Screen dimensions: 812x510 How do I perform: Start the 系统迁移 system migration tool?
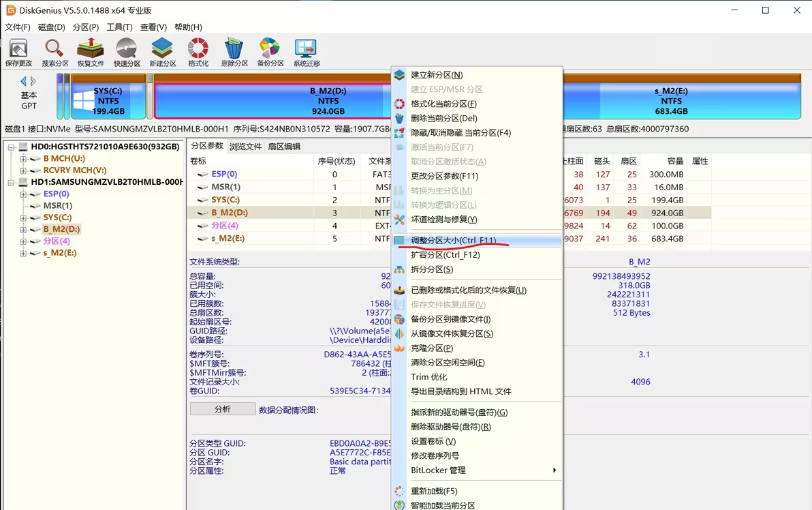pyautogui.click(x=306, y=51)
